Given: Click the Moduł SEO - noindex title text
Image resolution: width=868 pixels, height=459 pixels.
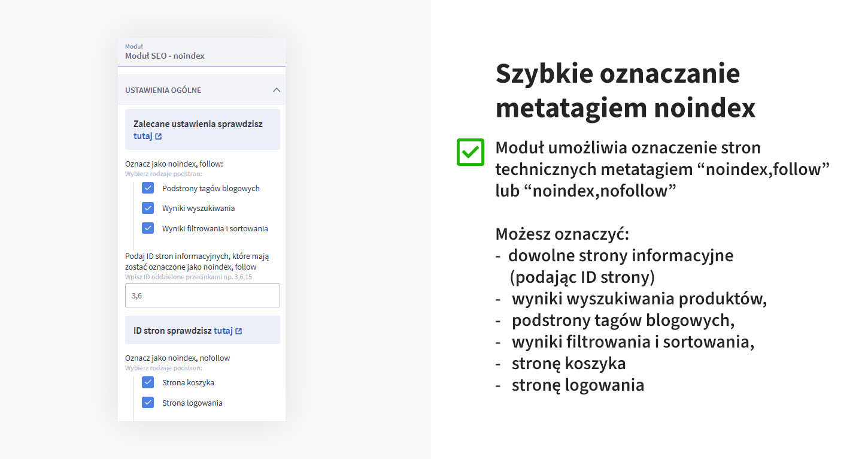Looking at the screenshot, I should coord(165,56).
